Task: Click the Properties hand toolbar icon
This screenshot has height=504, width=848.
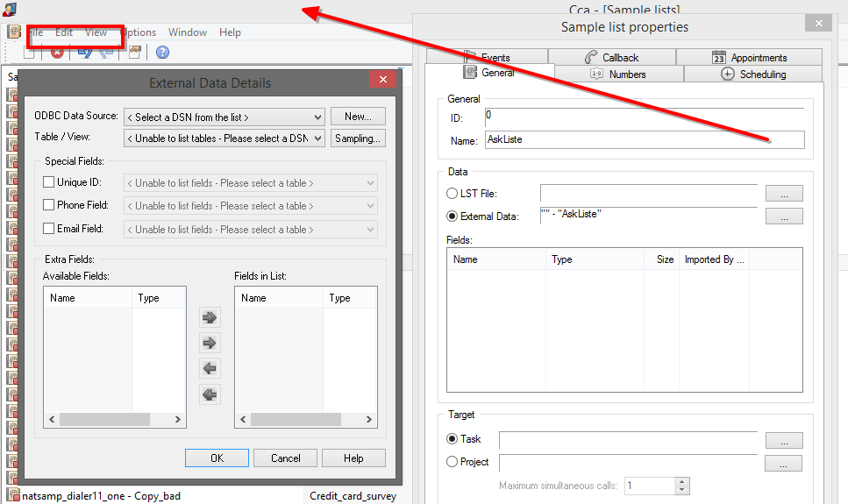Action: pos(134,53)
